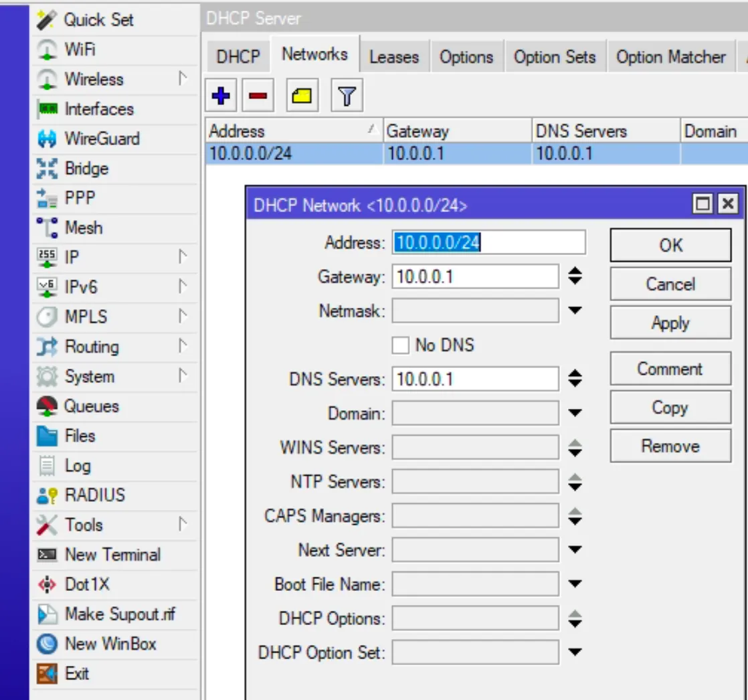Viewport: 748px width, 700px height.
Task: Expand the Wireless submenu arrow
Action: [x=183, y=79]
